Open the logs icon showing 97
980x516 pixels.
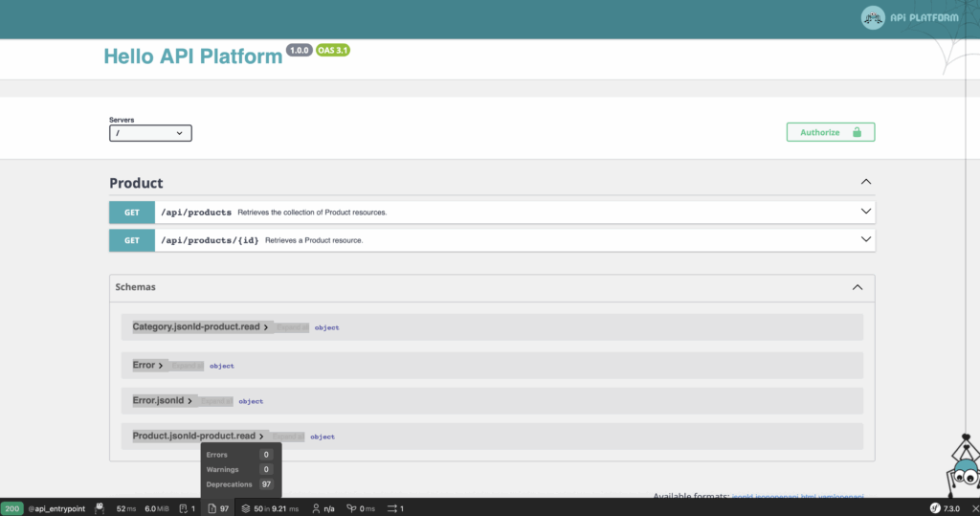coord(218,508)
